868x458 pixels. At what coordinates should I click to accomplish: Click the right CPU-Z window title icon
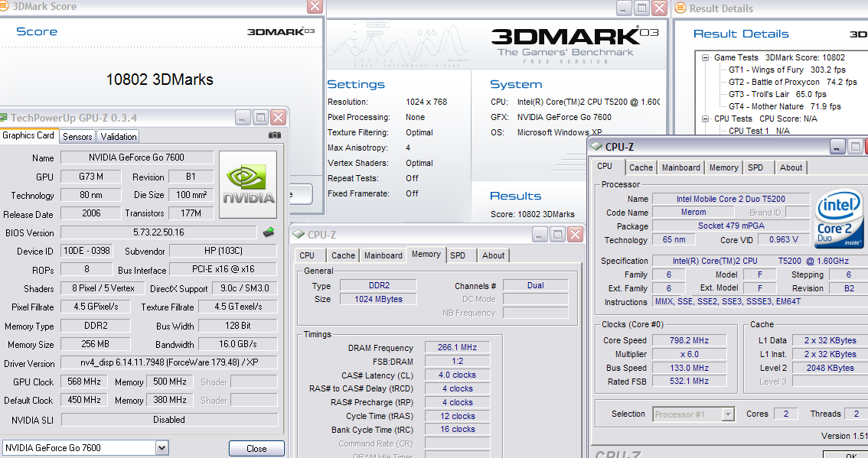coord(596,147)
